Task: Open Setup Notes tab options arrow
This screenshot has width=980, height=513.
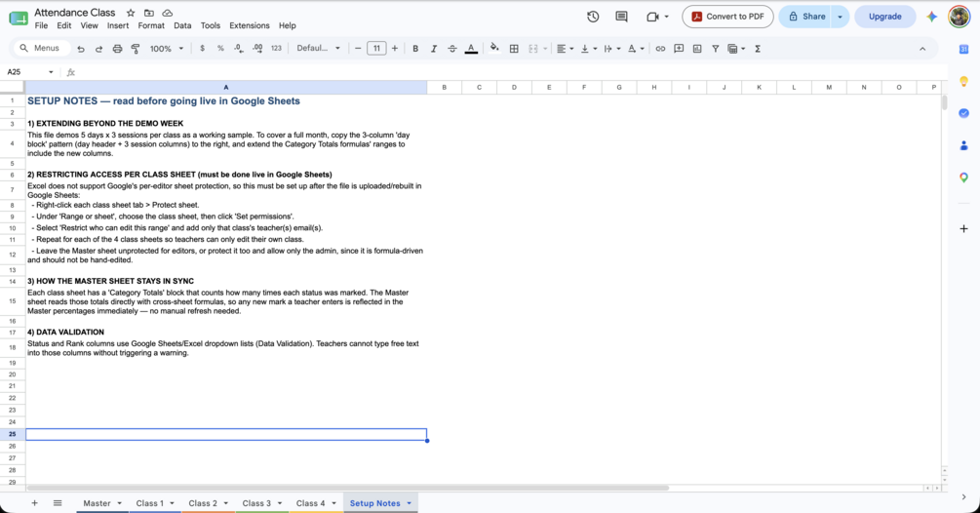Action: (410, 503)
